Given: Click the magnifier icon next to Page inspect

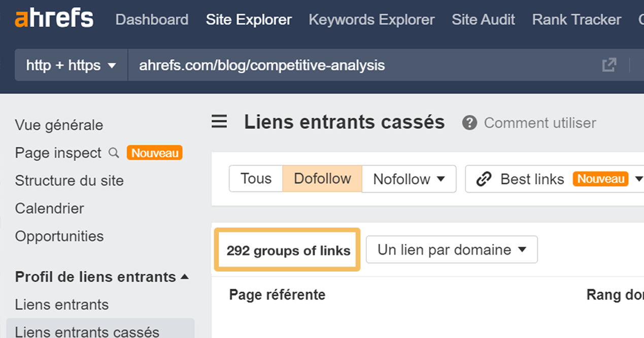Looking at the screenshot, I should pyautogui.click(x=113, y=153).
